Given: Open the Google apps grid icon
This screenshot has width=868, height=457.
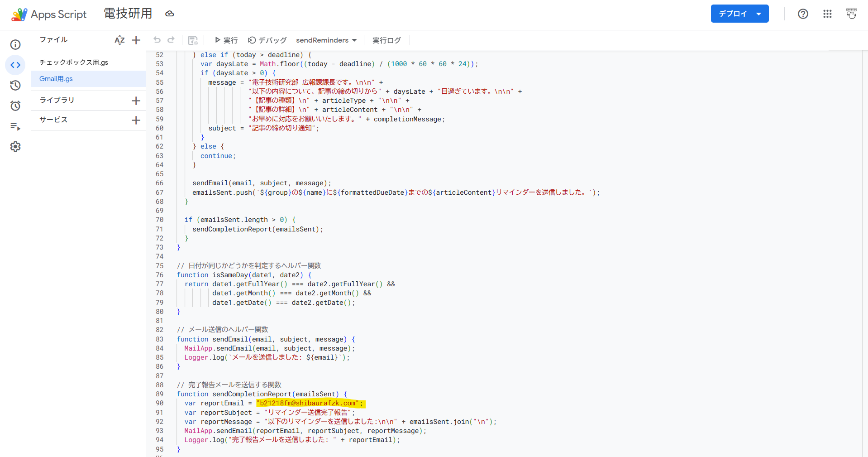Looking at the screenshot, I should click(827, 14).
